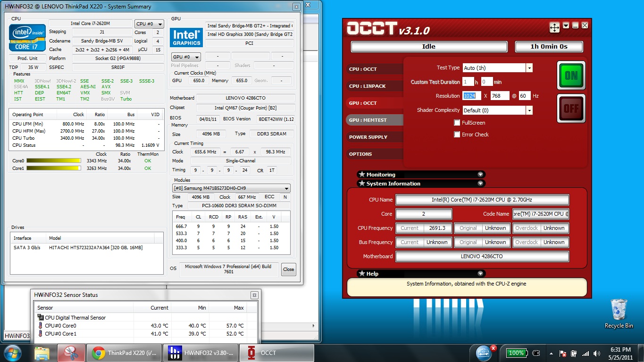
Task: Click the 1h 0min 0s timer display
Action: pyautogui.click(x=549, y=47)
